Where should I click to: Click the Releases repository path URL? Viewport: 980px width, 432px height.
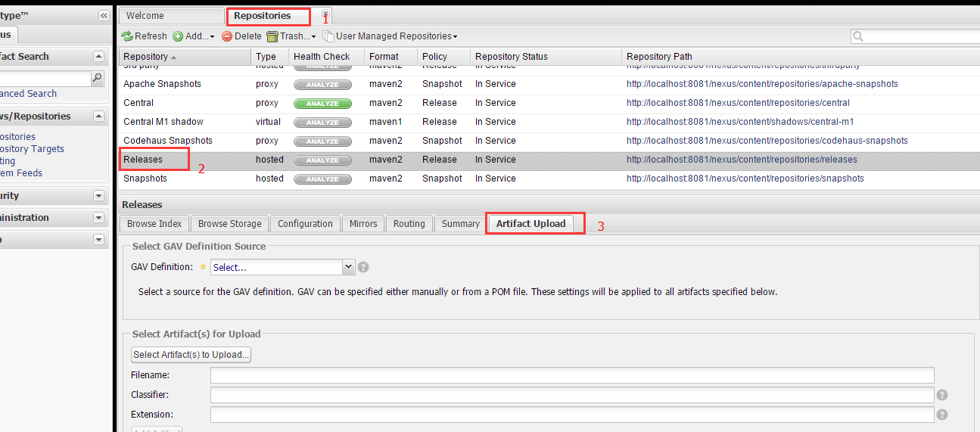pos(742,160)
